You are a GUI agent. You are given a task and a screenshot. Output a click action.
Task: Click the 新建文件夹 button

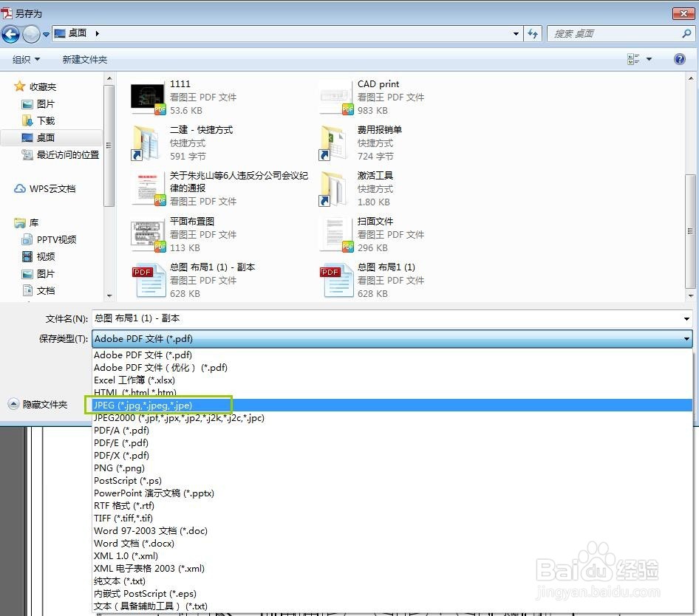coord(85,59)
